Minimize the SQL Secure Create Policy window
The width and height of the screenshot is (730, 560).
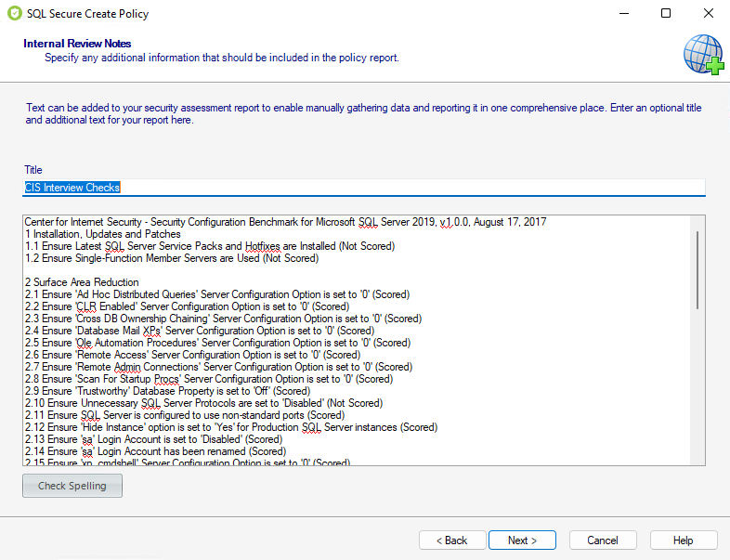[x=623, y=14]
